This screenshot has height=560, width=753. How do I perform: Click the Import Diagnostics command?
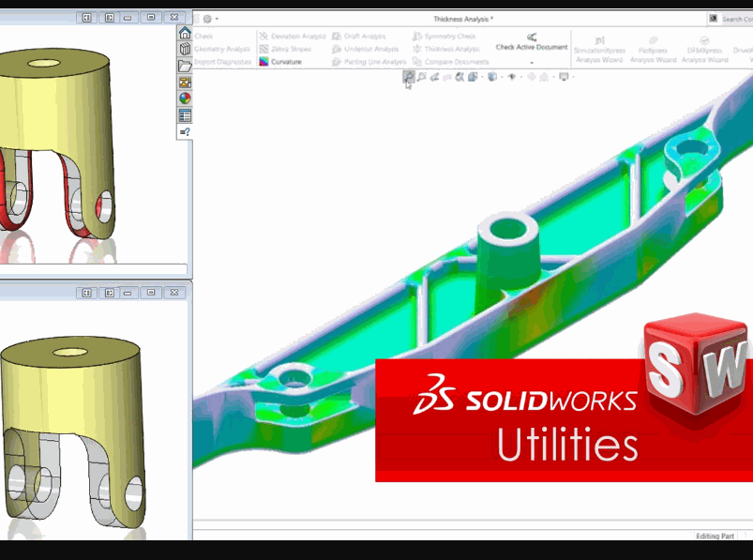coord(223,62)
